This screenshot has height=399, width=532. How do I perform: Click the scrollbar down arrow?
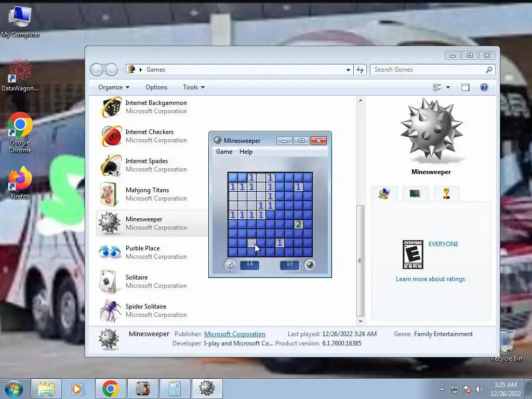[x=361, y=321]
